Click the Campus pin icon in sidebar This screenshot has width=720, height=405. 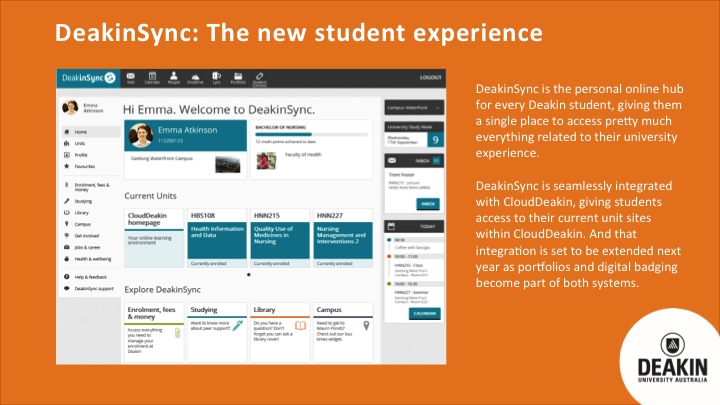[x=67, y=224]
